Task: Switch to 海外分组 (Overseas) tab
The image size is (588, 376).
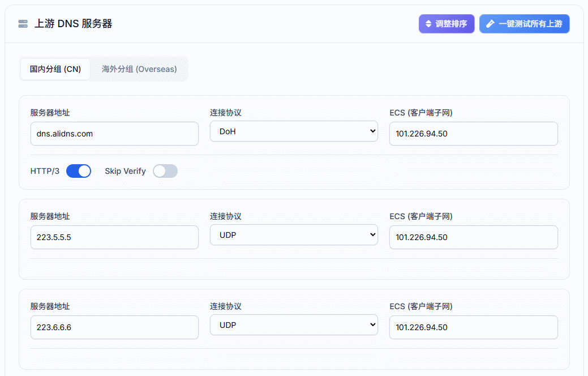Action: pyautogui.click(x=139, y=69)
